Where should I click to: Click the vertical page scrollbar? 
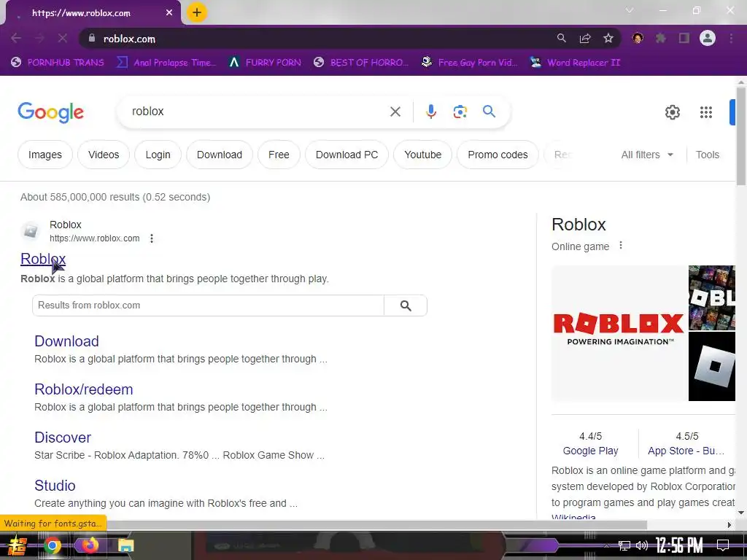click(741, 138)
